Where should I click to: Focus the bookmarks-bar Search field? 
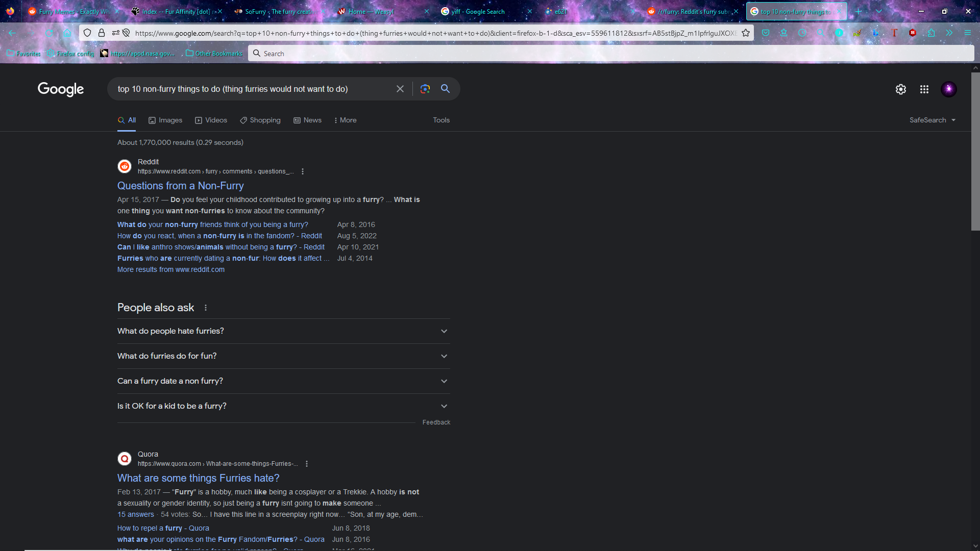(x=611, y=53)
